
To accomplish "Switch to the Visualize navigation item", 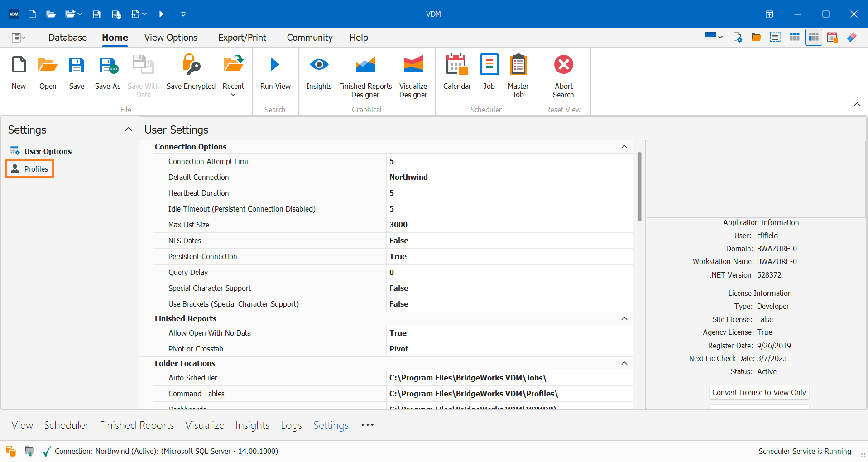I will [x=205, y=425].
